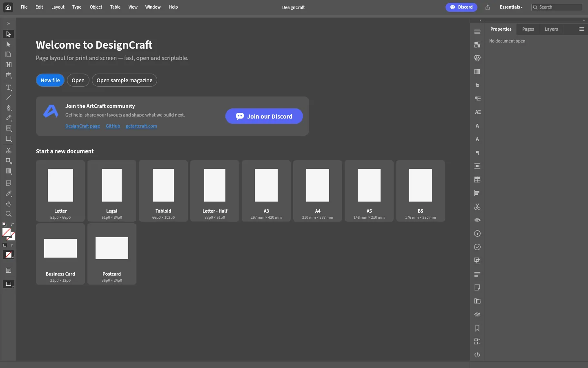Click the Fill color swatch
This screenshot has height=368, width=588.
pyautogui.click(x=7, y=233)
